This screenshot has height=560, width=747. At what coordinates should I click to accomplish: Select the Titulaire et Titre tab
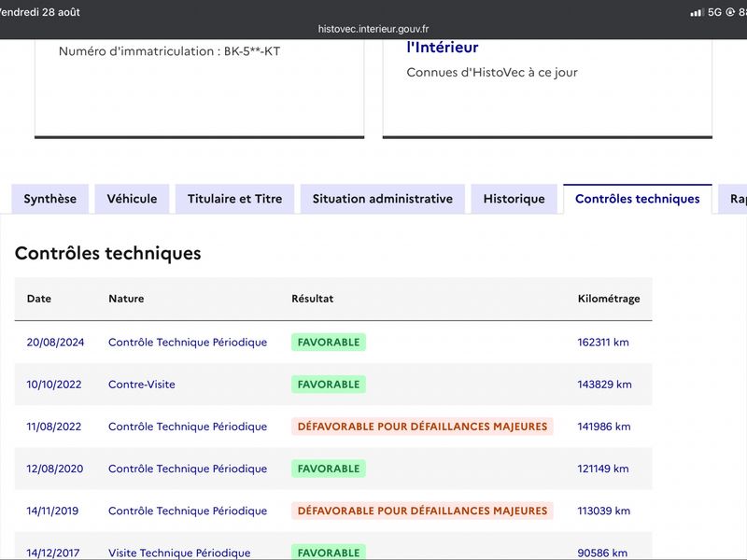click(x=235, y=199)
